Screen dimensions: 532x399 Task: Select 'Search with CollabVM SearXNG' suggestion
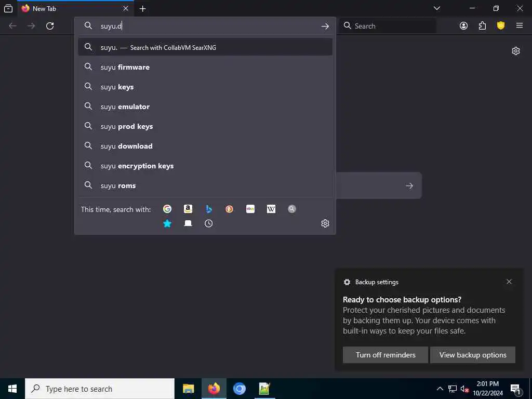[205, 47]
